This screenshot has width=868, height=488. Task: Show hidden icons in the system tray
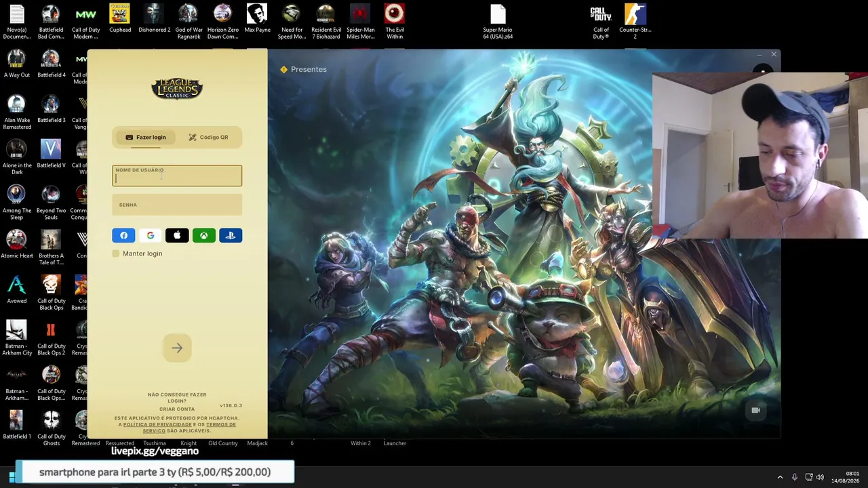pos(780,477)
